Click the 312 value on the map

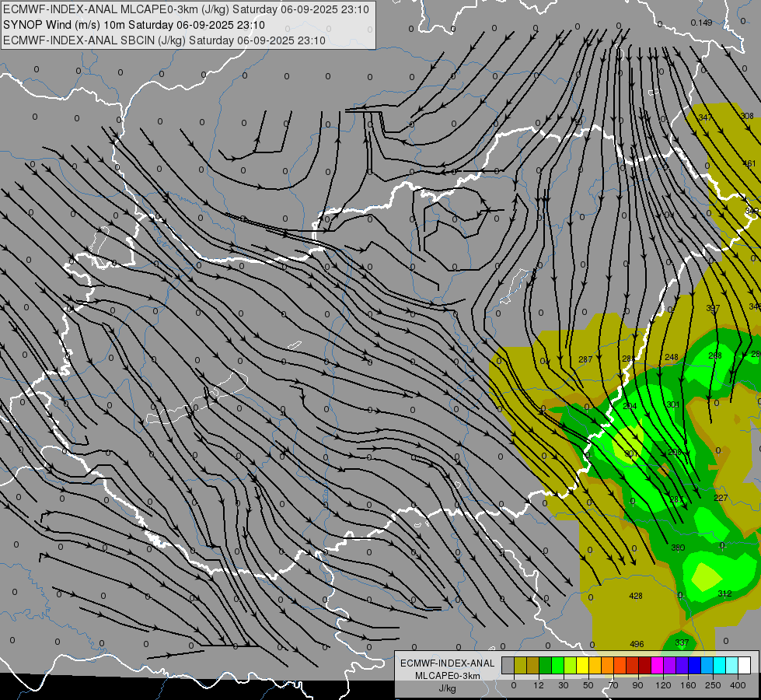pos(724,593)
